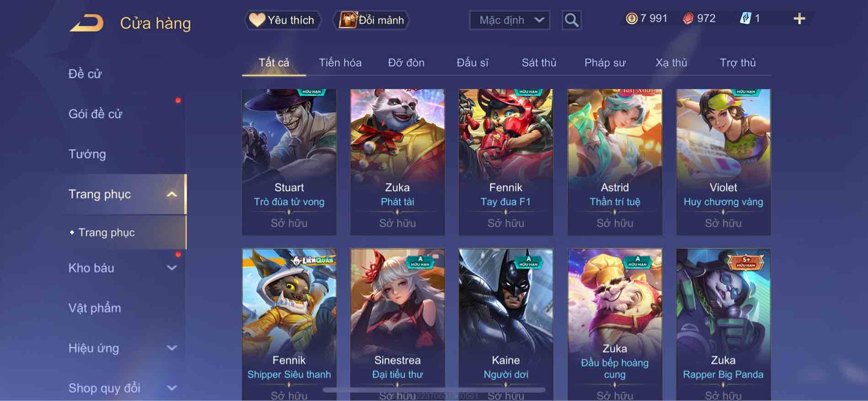Screen dimensions: 868x401
Task: Open the Tướng sidebar item
Action: click(x=87, y=154)
